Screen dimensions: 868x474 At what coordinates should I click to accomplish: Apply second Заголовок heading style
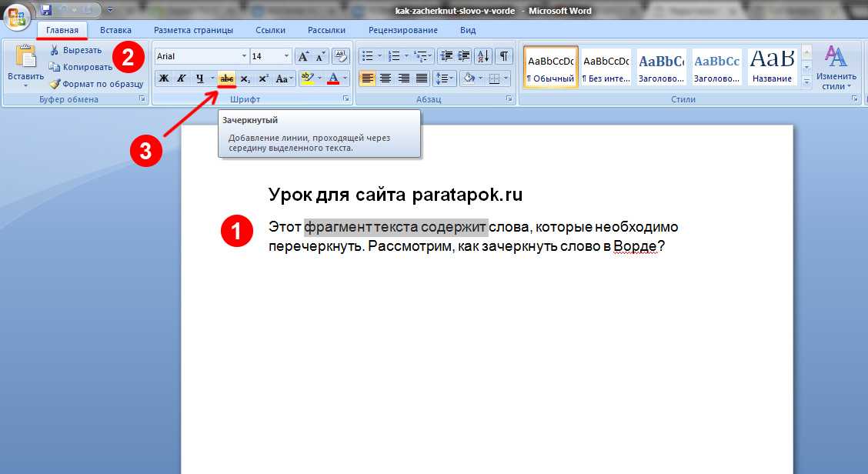717,66
